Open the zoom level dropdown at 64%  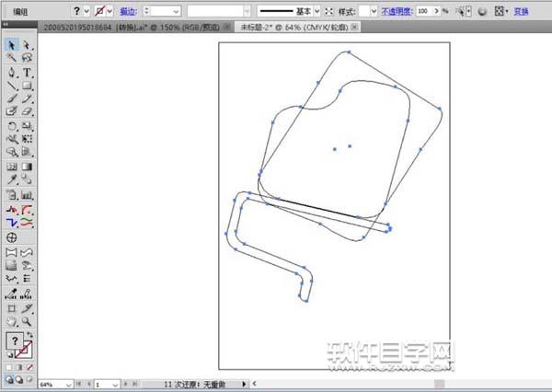[x=69, y=385]
